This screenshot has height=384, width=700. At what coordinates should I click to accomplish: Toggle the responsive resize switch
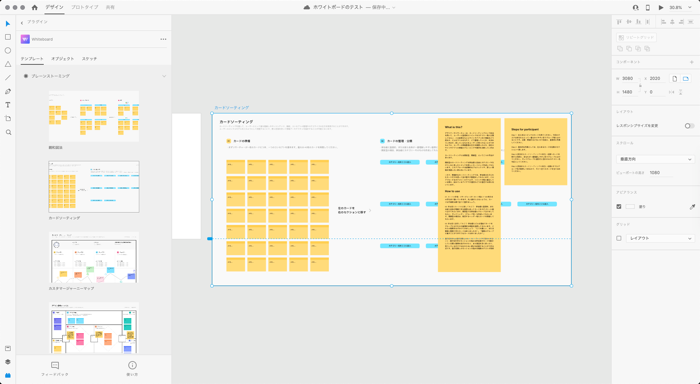[689, 126]
